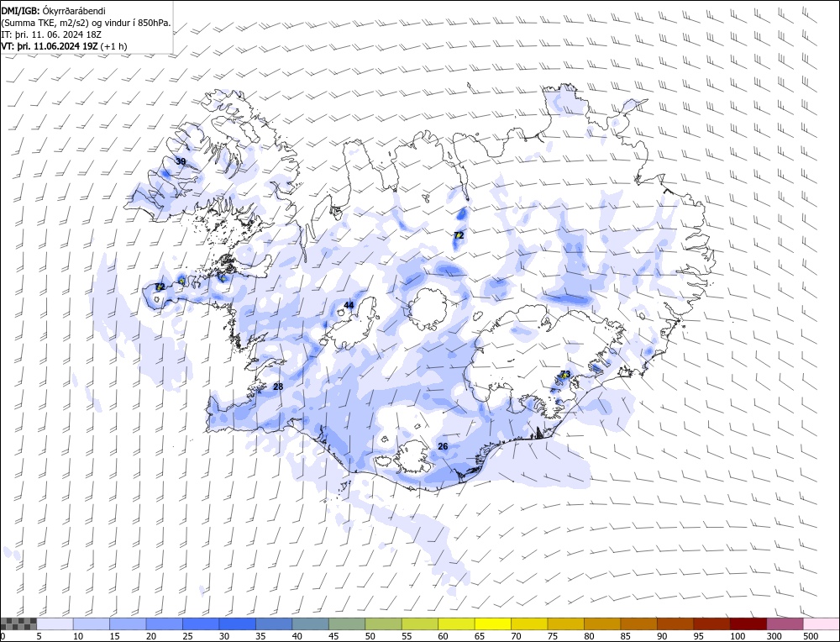Click the '10' legend scale label
Image resolution: width=840 pixels, height=642 pixels.
click(x=78, y=636)
